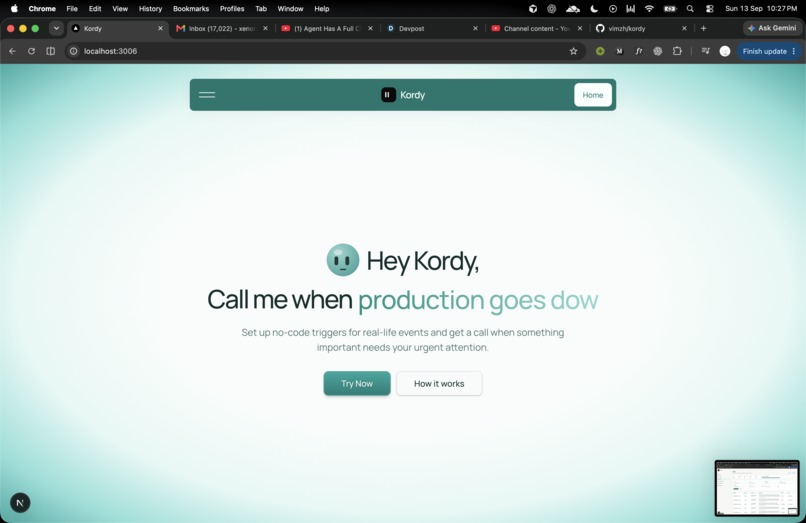The width and height of the screenshot is (806, 523).
Task: Open the Next.js dev tools badge
Action: click(20, 502)
